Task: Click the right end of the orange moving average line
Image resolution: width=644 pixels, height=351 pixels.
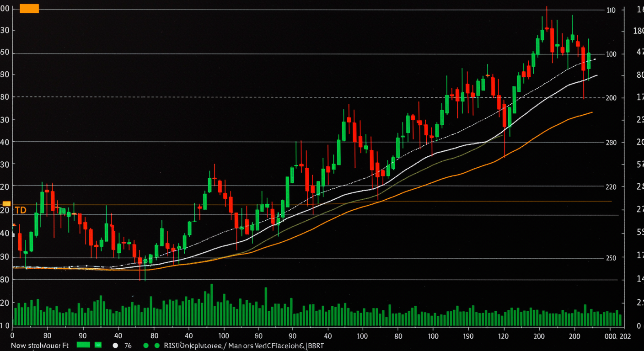Action: (591, 112)
